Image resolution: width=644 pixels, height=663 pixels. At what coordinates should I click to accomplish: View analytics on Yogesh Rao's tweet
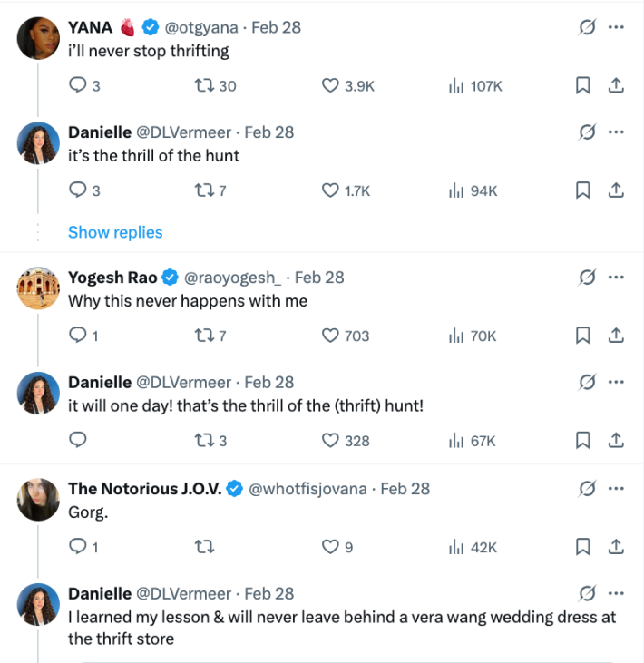pos(456,336)
